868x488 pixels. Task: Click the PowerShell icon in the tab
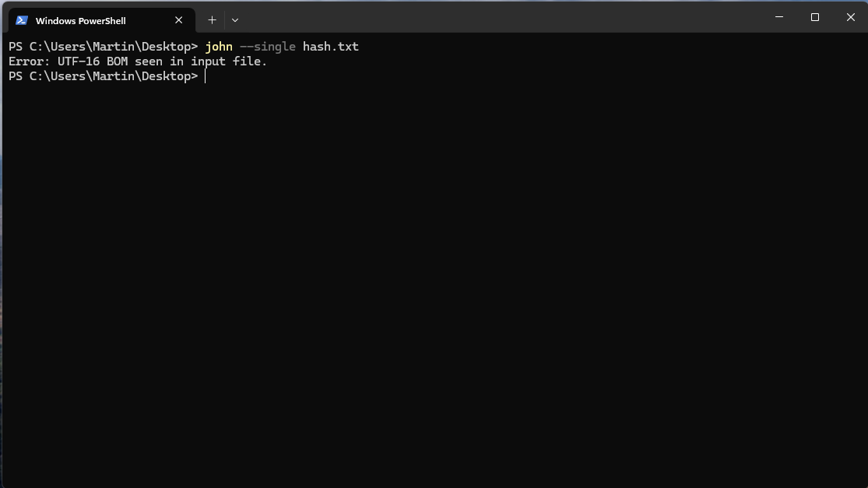tap(22, 20)
